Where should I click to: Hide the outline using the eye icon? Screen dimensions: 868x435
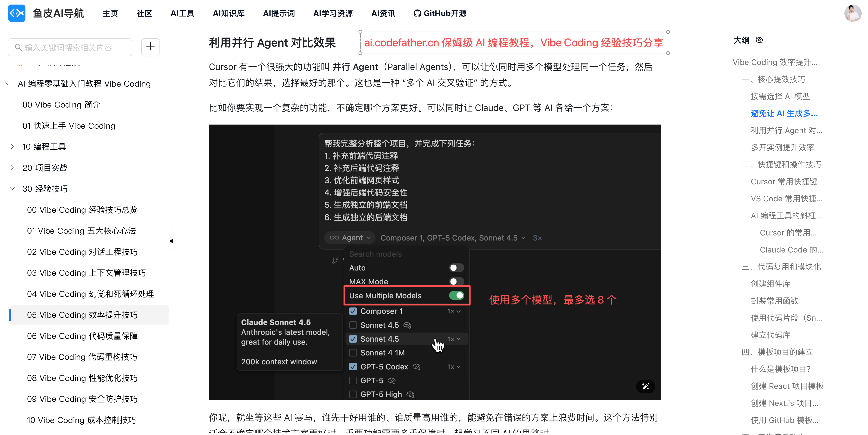[759, 40]
